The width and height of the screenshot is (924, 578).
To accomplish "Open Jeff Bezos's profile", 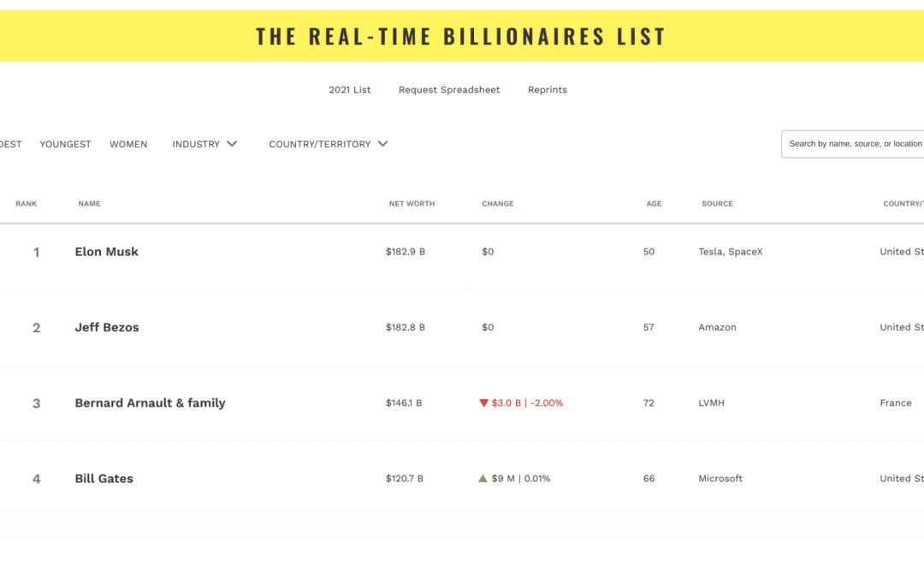I will (x=107, y=327).
